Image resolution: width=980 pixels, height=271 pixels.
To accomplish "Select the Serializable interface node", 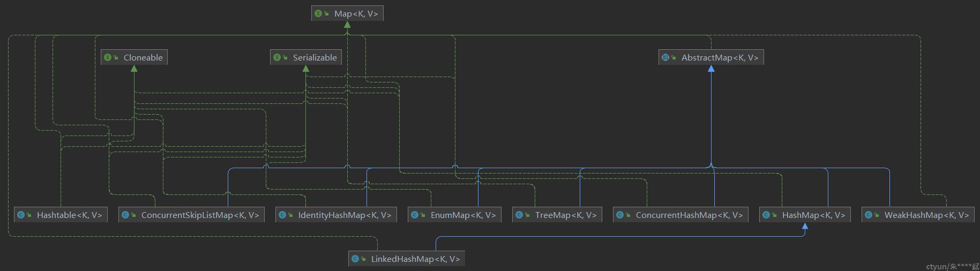I will [306, 57].
